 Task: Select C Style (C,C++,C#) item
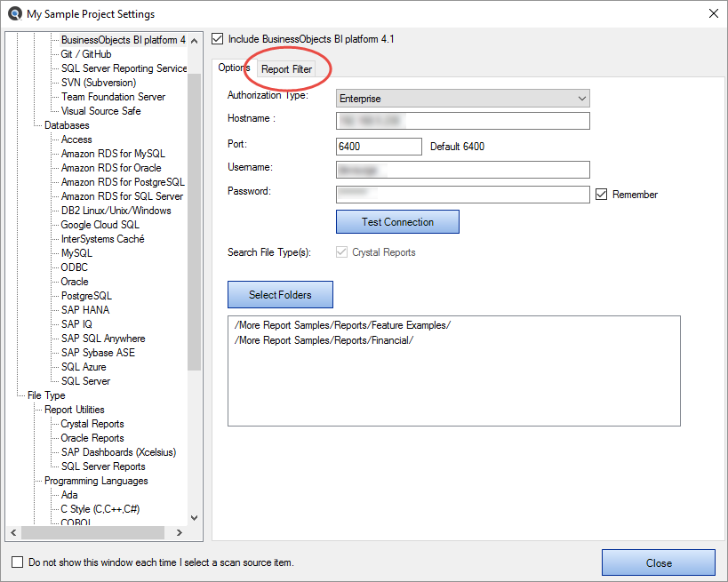100,509
